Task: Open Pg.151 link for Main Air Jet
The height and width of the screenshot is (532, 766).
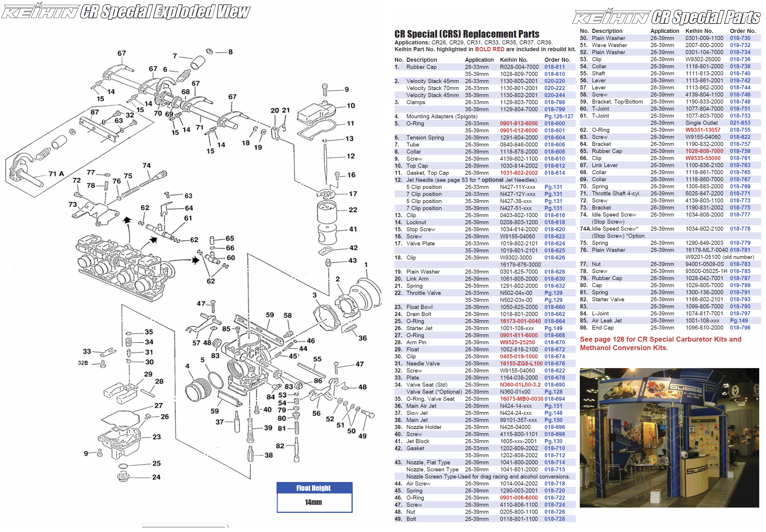Action: tap(553, 406)
